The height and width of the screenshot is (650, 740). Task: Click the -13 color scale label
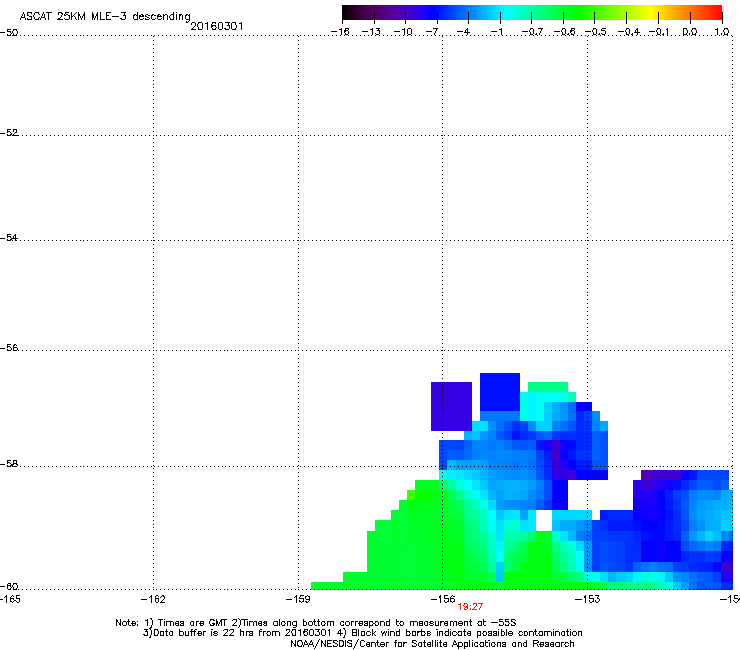click(371, 32)
